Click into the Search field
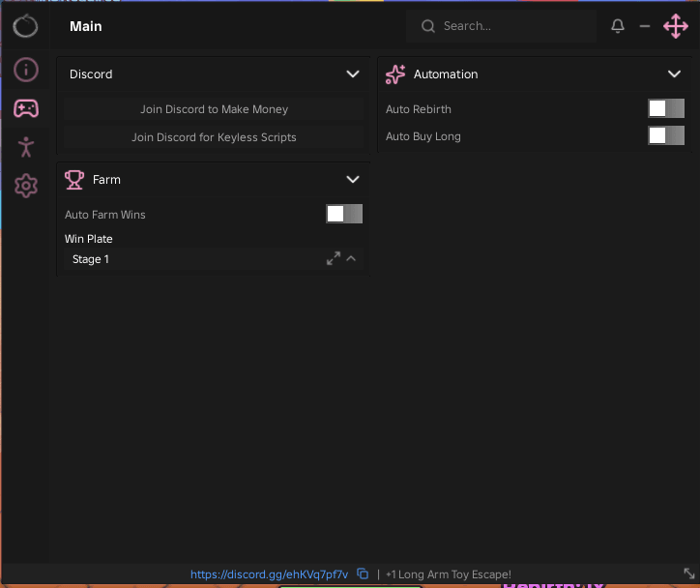Image resolution: width=700 pixels, height=588 pixels. (501, 26)
